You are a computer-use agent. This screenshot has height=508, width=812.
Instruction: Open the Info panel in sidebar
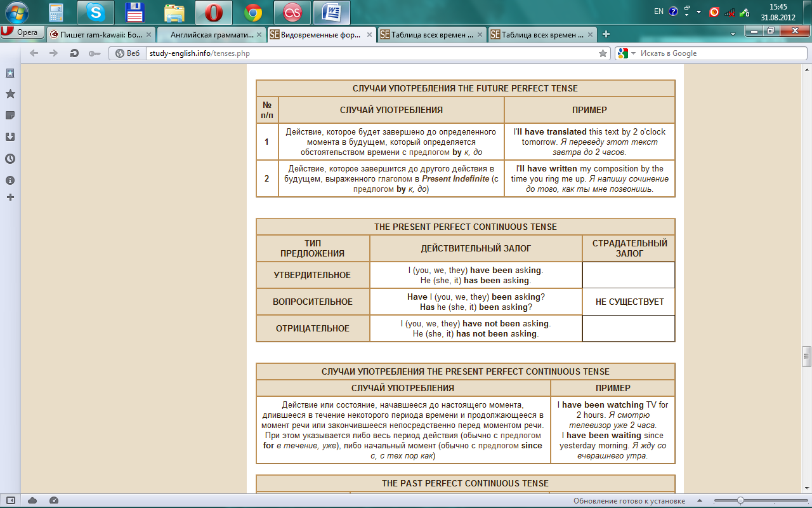click(10, 180)
